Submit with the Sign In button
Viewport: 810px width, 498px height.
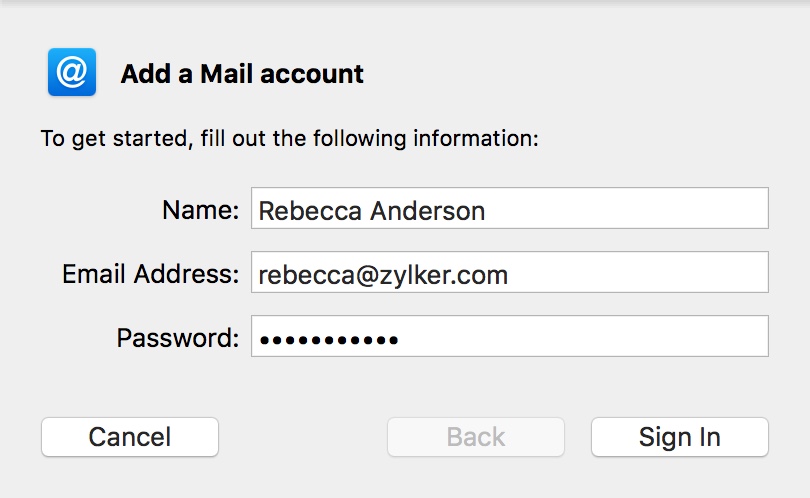coord(680,437)
